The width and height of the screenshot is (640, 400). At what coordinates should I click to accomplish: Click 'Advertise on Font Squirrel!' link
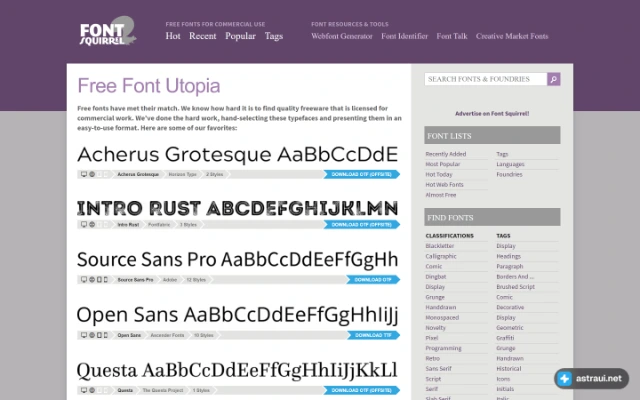[492, 113]
